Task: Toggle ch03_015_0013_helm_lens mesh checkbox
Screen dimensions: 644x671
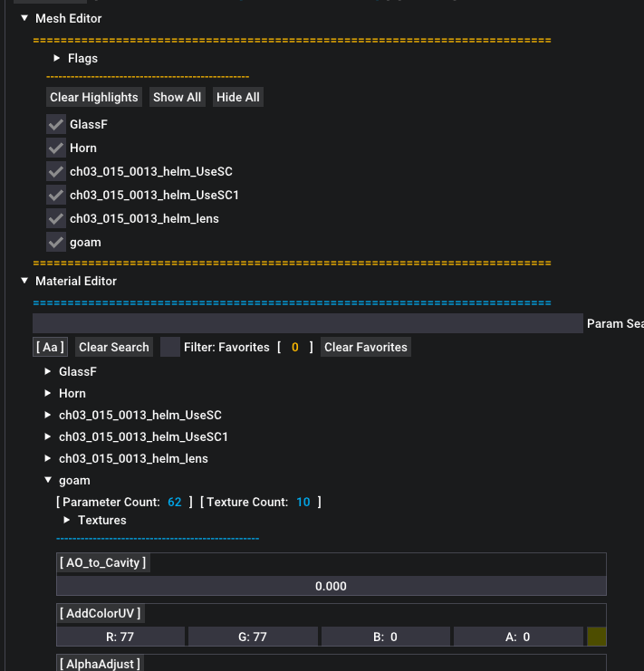Action: (x=56, y=218)
